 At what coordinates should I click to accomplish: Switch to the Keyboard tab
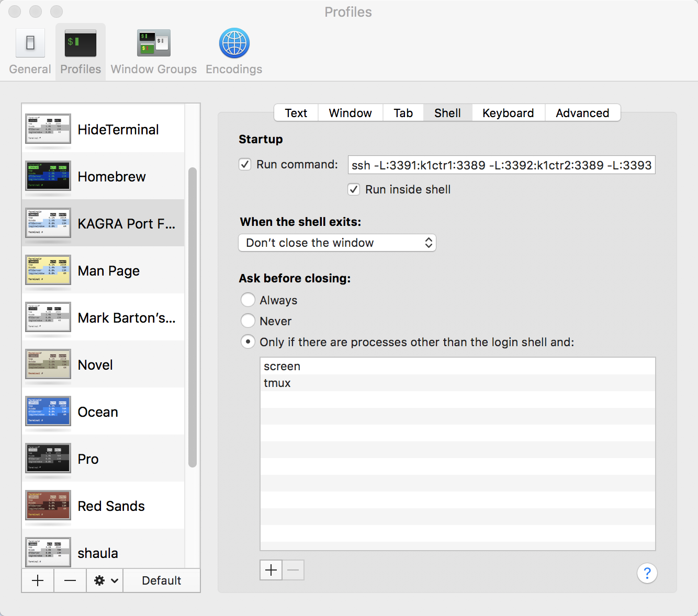point(508,113)
